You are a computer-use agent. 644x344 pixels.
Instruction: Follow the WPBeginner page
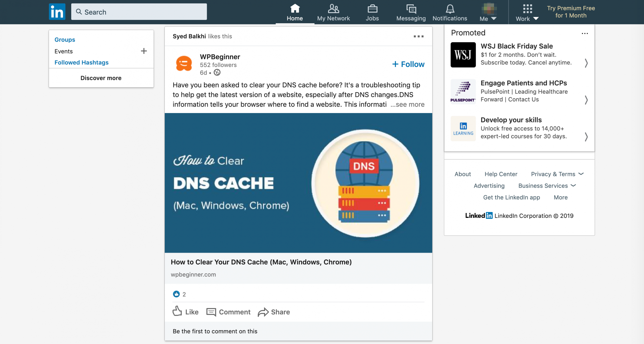coord(408,64)
